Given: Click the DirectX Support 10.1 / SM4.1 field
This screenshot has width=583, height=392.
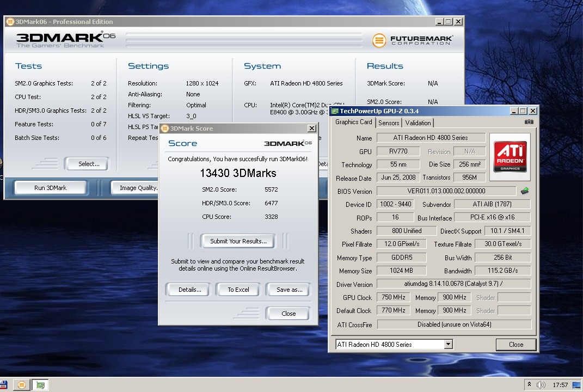Looking at the screenshot, I should [507, 231].
